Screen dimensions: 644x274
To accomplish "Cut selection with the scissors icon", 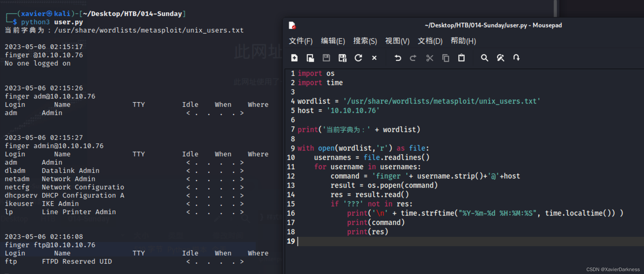I will [430, 58].
